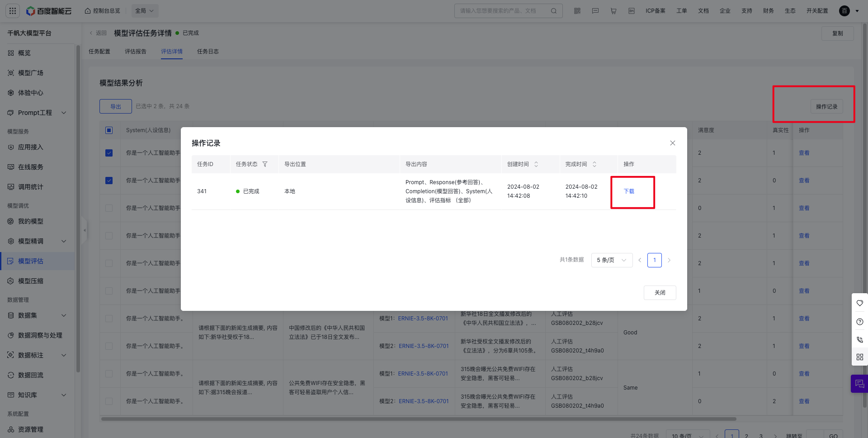Open the 5 条/页 page size dropdown

[x=612, y=260]
